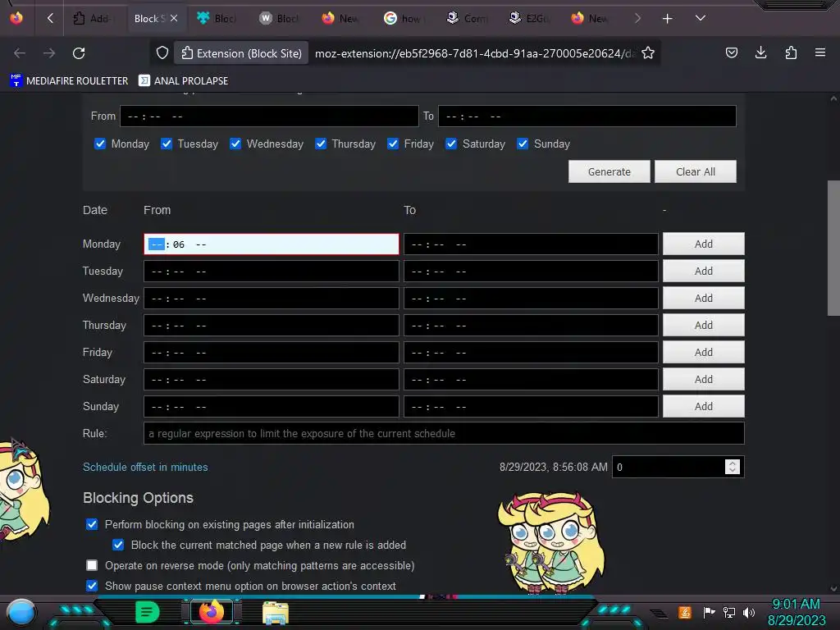Focus the Tuesday From time field
This screenshot has height=630, width=840.
pos(271,271)
